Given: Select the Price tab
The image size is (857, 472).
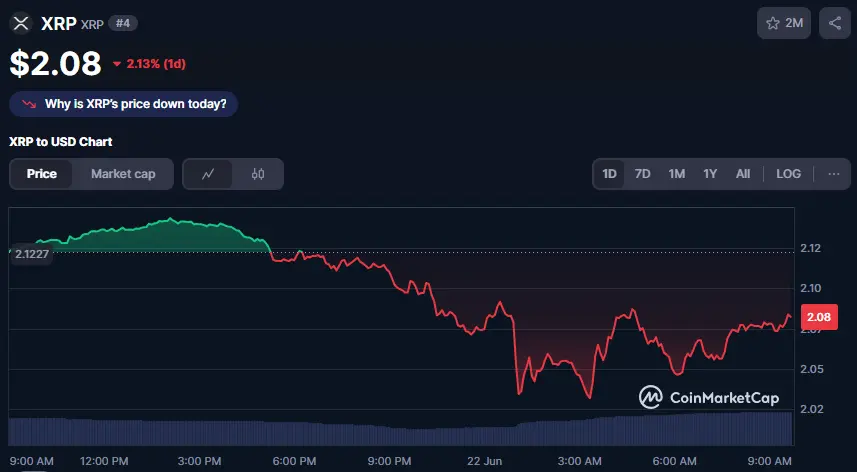Looking at the screenshot, I should (x=42, y=174).
